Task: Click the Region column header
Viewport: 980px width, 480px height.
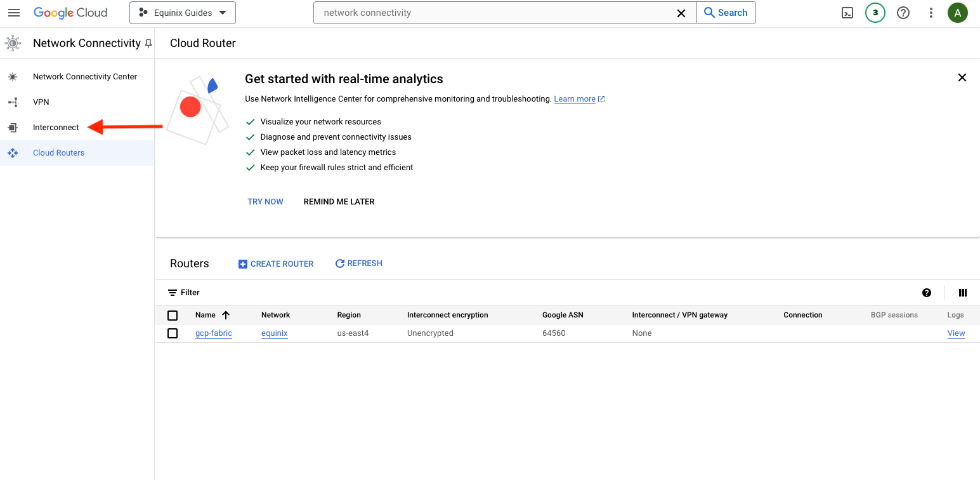Action: coord(349,315)
